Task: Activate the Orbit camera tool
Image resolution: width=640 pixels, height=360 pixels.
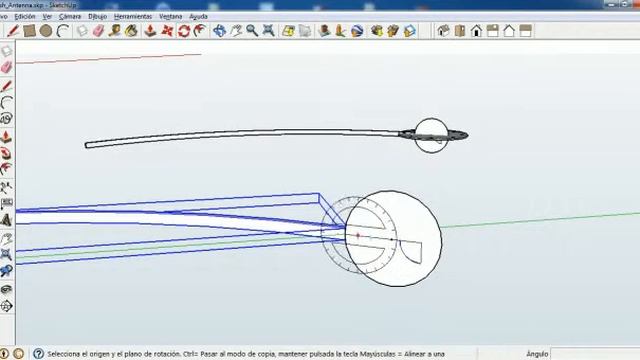Action: coord(219,31)
